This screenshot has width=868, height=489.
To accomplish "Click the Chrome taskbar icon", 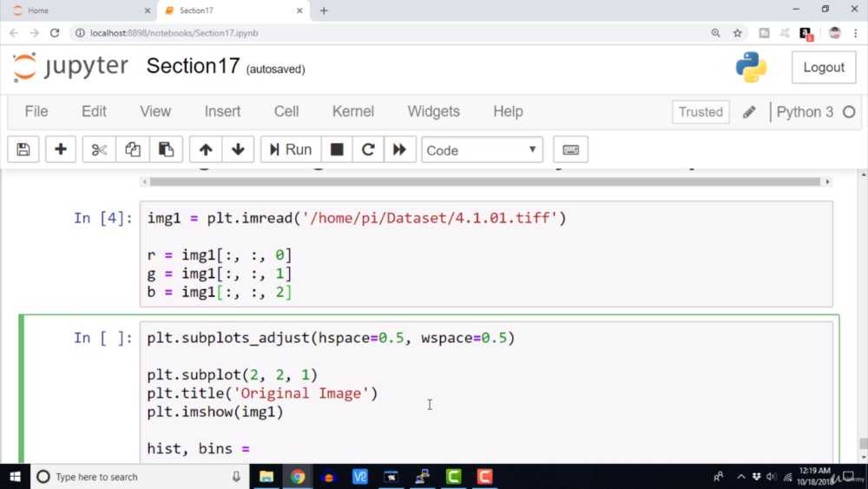I will 298,477.
